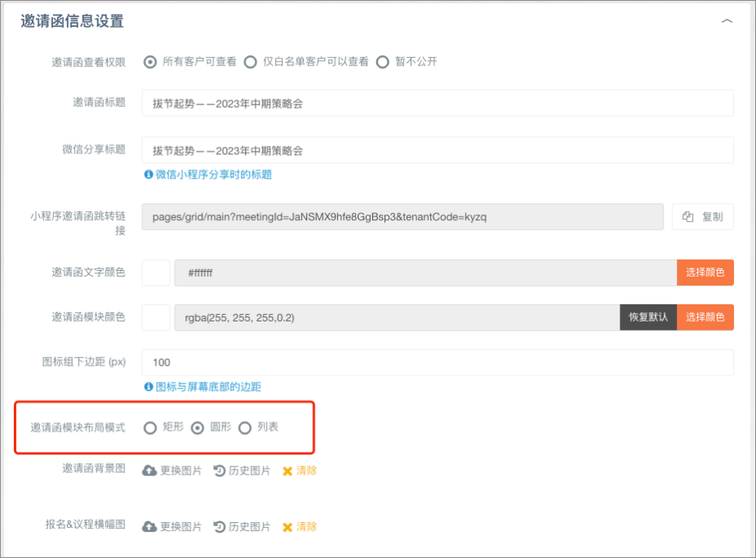756x558 pixels.
Task: Select 列表 layout mode
Action: (x=245, y=427)
